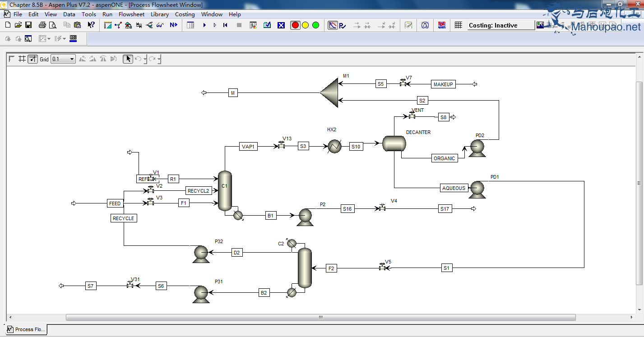This screenshot has width=644, height=337.
Task: Open the Control Panel icon
Action: pos(190,25)
